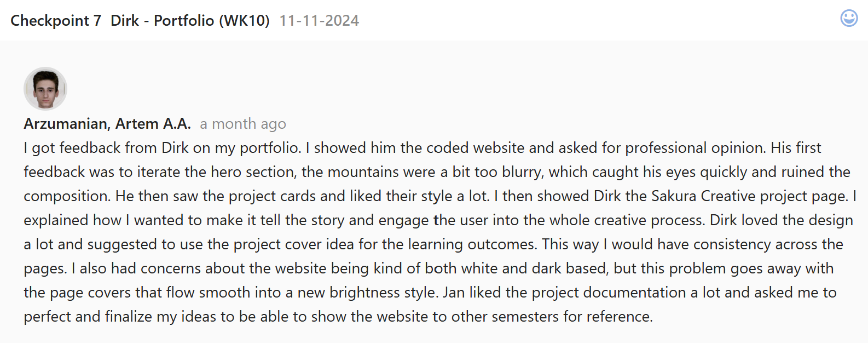Image resolution: width=868 pixels, height=343 pixels.
Task: Open Artem Arzumanian's profile avatar
Action: [x=45, y=89]
